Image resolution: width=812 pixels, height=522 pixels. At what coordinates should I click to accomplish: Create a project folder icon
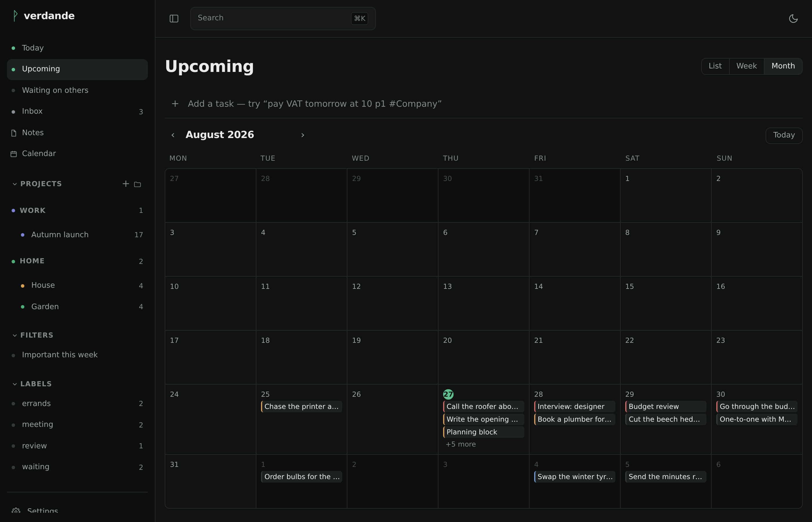coord(137,184)
